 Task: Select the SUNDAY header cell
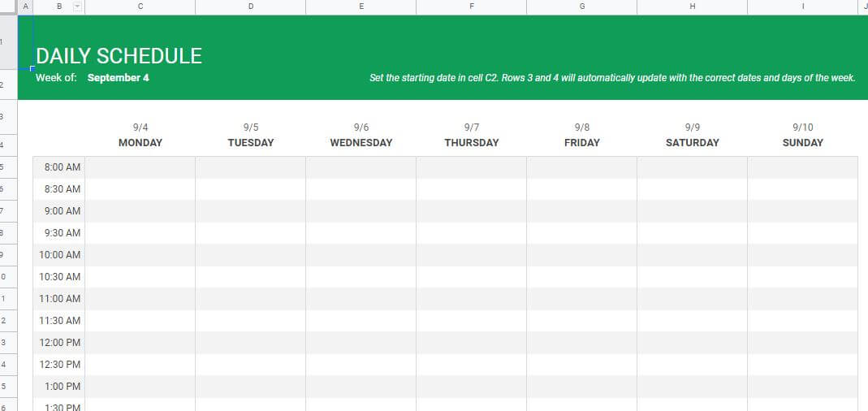pos(803,143)
